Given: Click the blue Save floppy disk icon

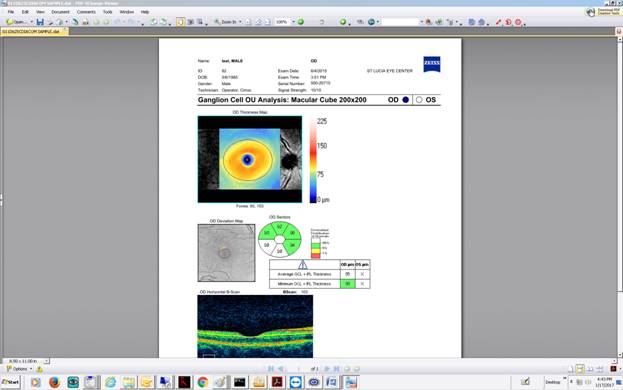Looking at the screenshot, I should 40,22.
